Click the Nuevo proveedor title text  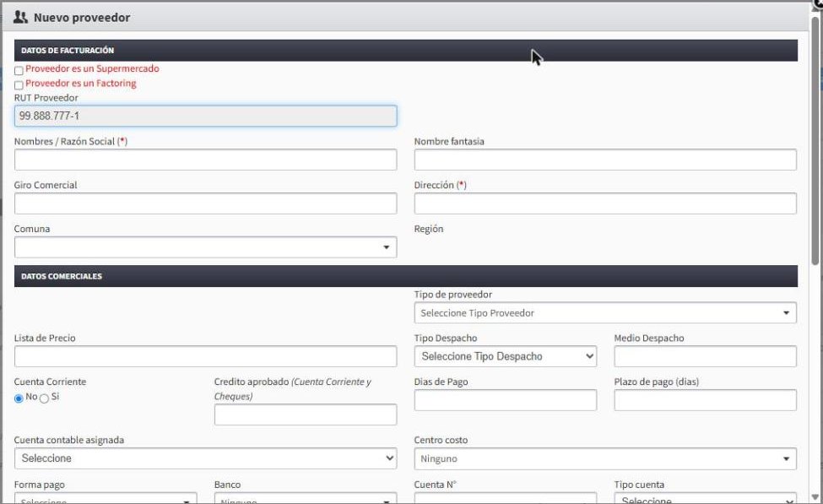coord(82,18)
